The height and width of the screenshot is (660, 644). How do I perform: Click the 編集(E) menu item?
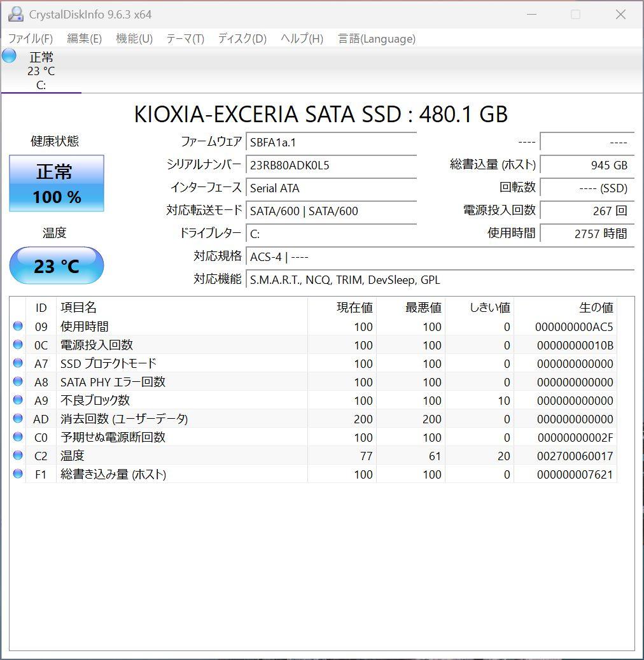tap(83, 39)
